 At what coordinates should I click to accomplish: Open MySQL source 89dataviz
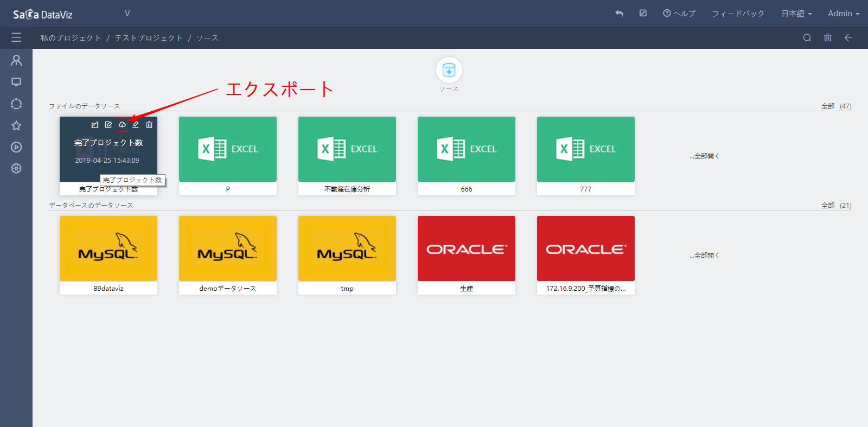[108, 255]
